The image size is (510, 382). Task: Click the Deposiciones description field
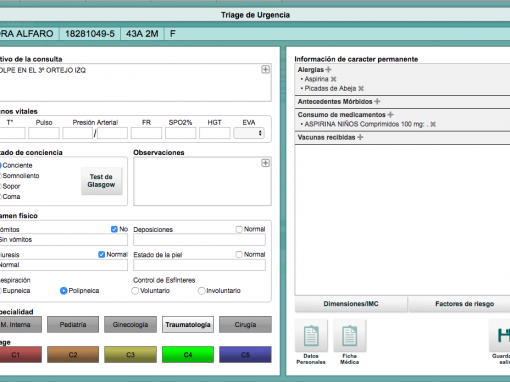(199, 239)
